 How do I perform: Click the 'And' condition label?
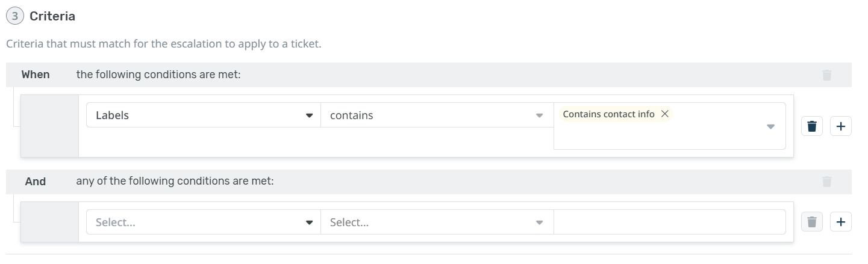36,181
